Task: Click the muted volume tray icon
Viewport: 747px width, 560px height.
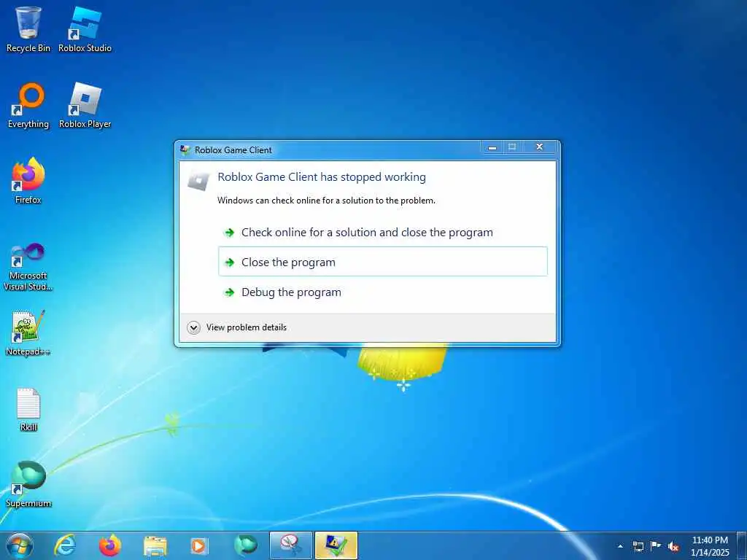Action: tap(673, 547)
